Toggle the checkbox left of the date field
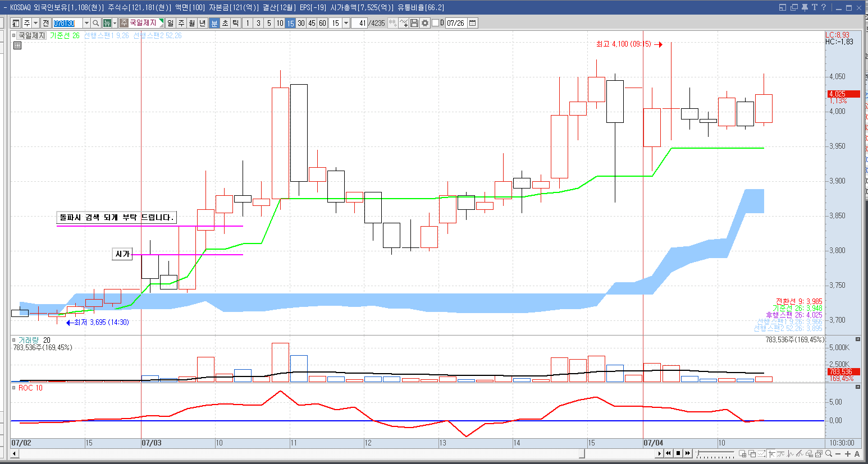Screen dimensions: 868x464 435,23
